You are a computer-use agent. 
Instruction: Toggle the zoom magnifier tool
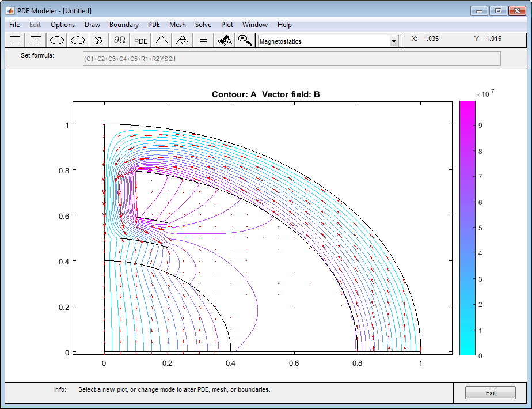(x=245, y=40)
